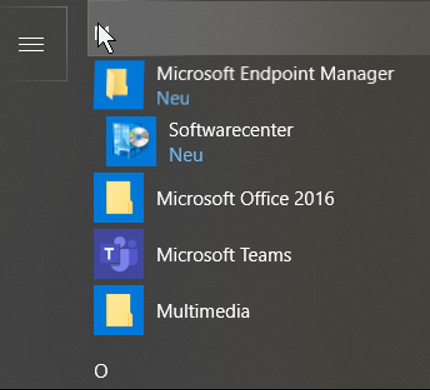This screenshot has height=390, width=430.
Task: Collapse the Microsoft Endpoint Manager folder label
Action: tap(275, 74)
